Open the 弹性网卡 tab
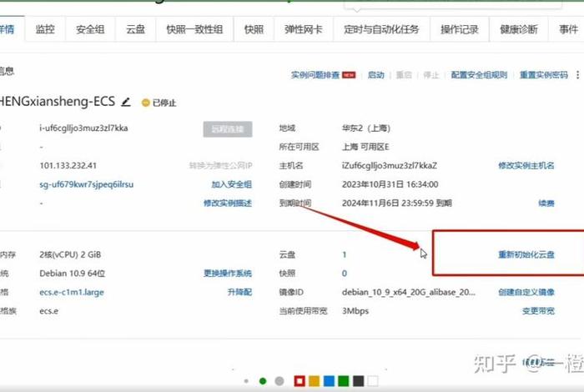This screenshot has height=392, width=584. pos(304,29)
